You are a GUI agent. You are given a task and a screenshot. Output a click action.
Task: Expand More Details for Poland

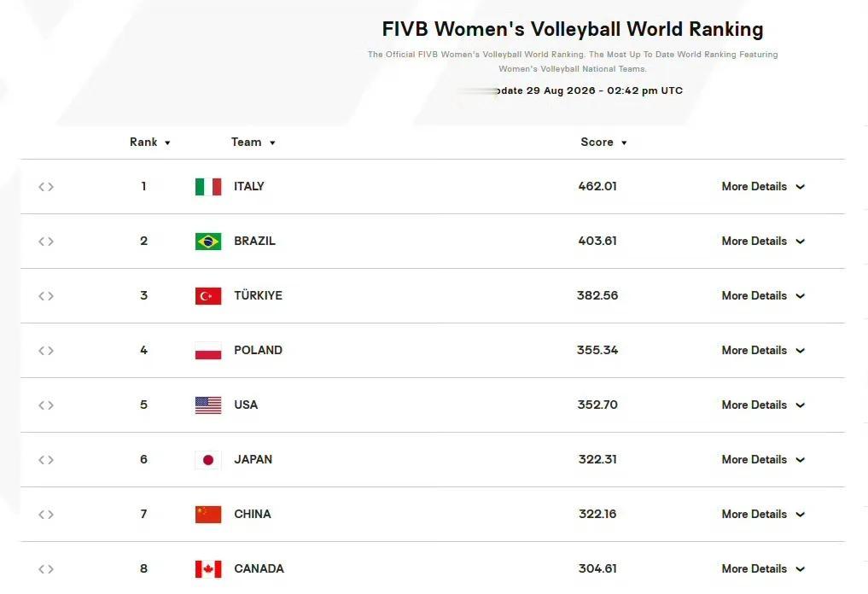(763, 351)
